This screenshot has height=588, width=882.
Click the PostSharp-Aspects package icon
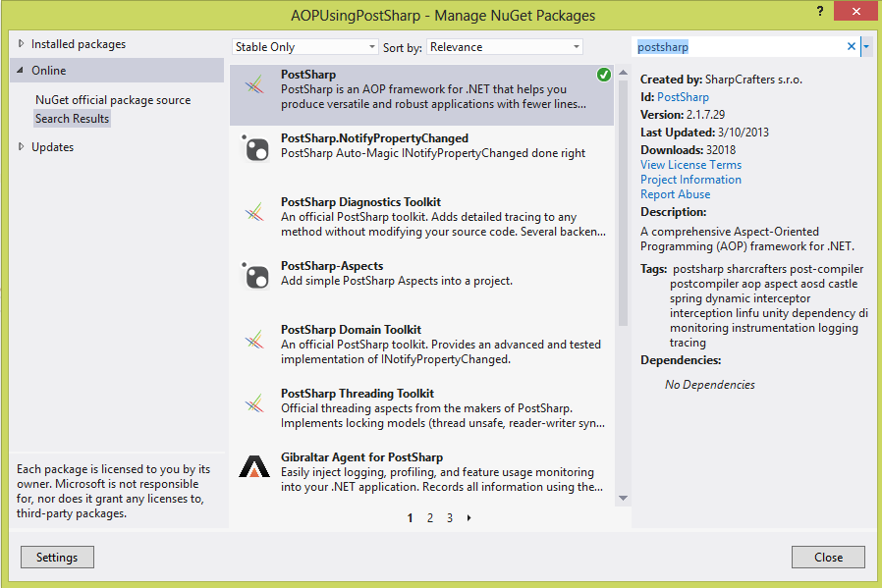pyautogui.click(x=255, y=276)
